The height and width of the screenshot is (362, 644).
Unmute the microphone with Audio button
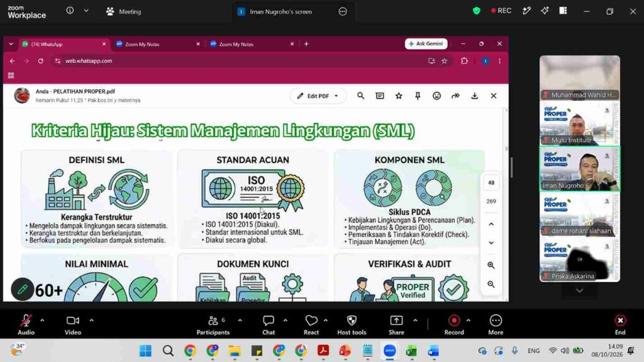tap(26, 324)
